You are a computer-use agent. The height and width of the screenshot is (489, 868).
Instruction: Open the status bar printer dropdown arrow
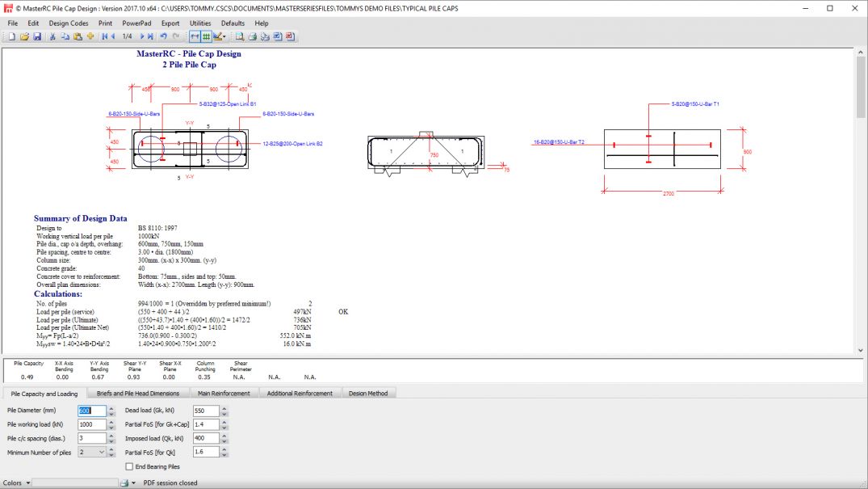point(133,483)
